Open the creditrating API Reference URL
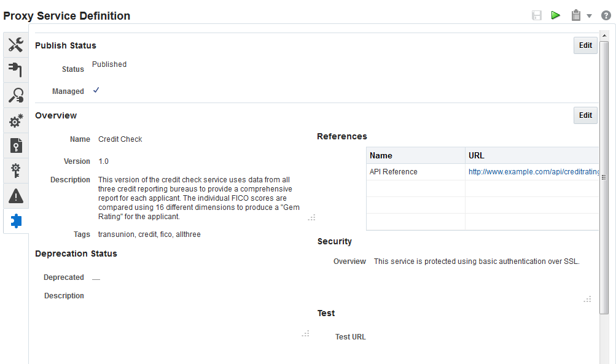The width and height of the screenshot is (616, 364). tap(533, 171)
